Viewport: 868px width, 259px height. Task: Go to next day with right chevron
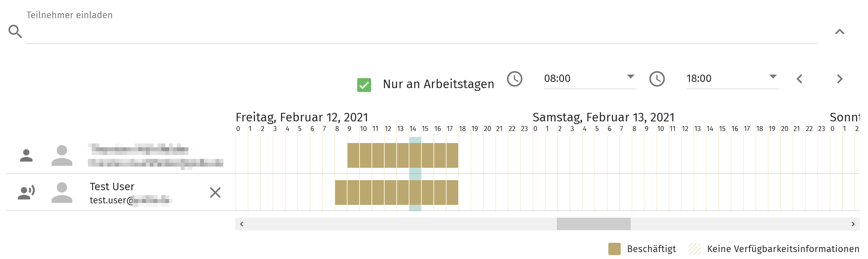pyautogui.click(x=839, y=79)
